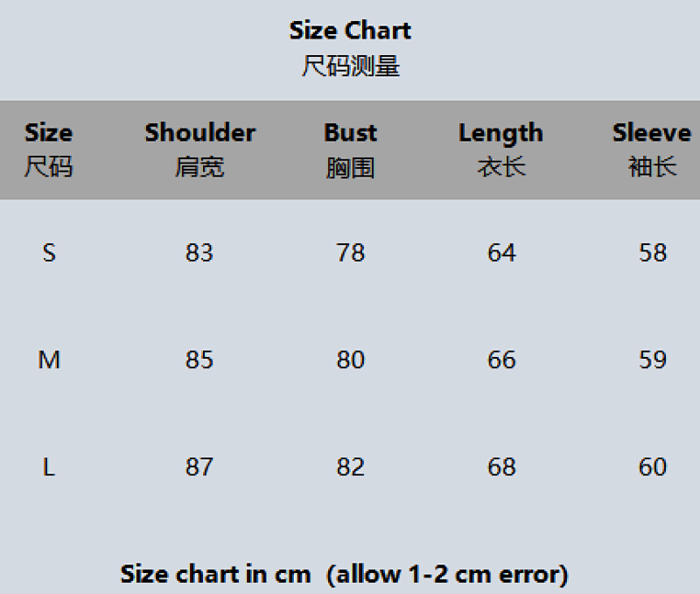Viewport: 700px width, 594px height.
Task: Click sleeve value 58 in S row
Action: click(653, 253)
